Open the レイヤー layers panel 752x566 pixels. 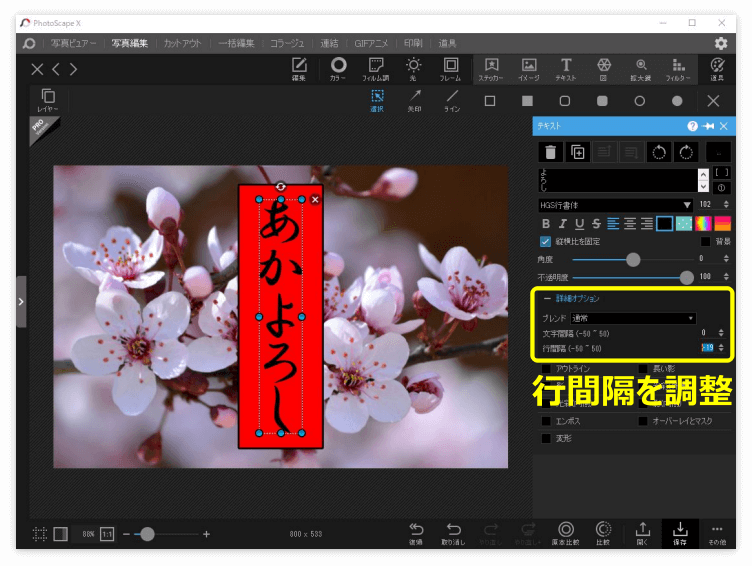48,100
